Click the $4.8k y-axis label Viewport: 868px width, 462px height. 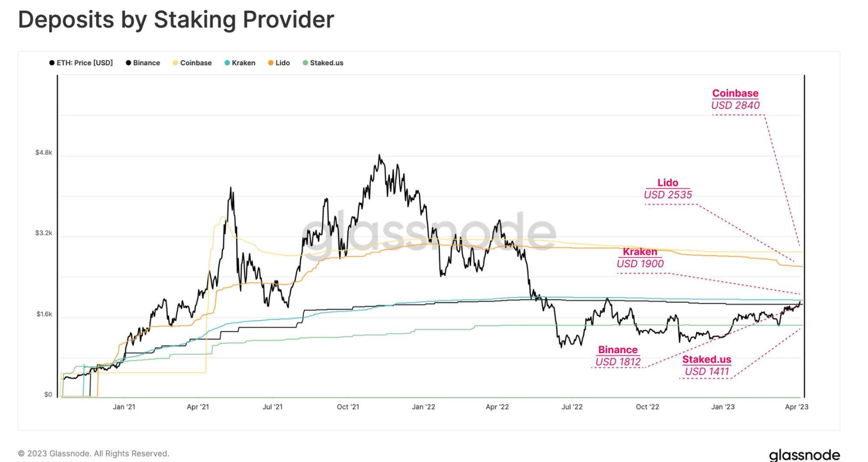pyautogui.click(x=43, y=153)
